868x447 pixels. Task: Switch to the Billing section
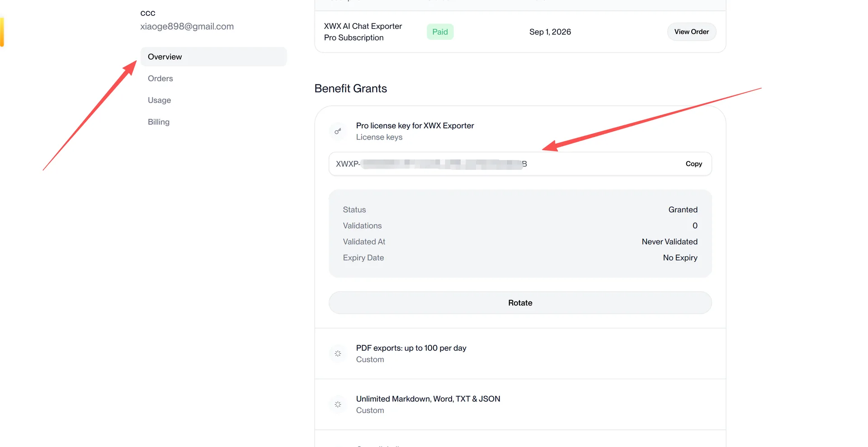[x=159, y=122]
